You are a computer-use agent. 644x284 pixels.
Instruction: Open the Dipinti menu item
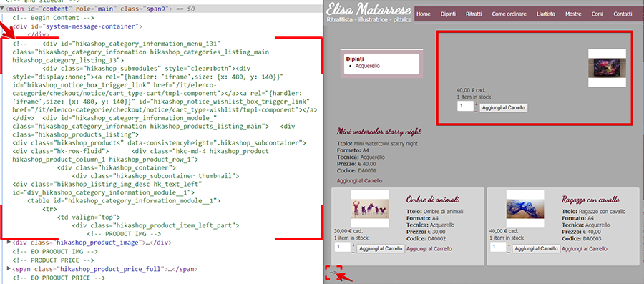point(448,14)
